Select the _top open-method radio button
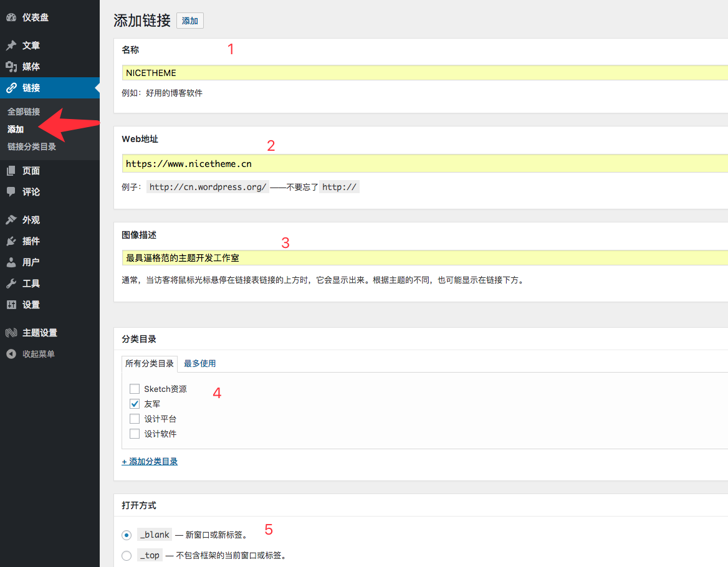The height and width of the screenshot is (567, 728). (127, 555)
